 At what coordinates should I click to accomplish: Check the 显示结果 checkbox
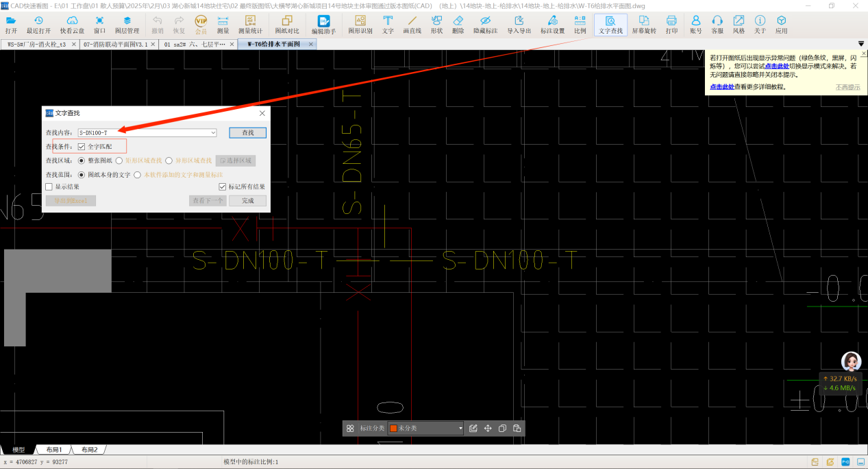tap(49, 187)
